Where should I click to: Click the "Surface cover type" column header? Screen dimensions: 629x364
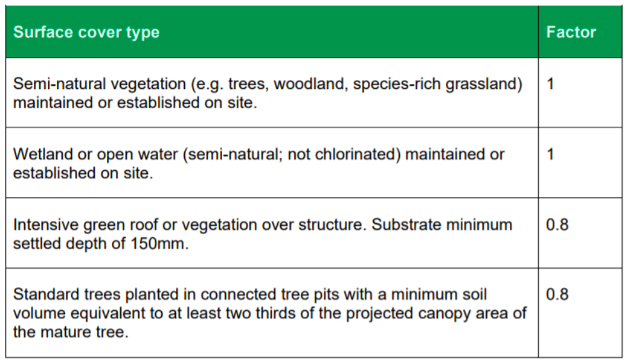click(86, 33)
